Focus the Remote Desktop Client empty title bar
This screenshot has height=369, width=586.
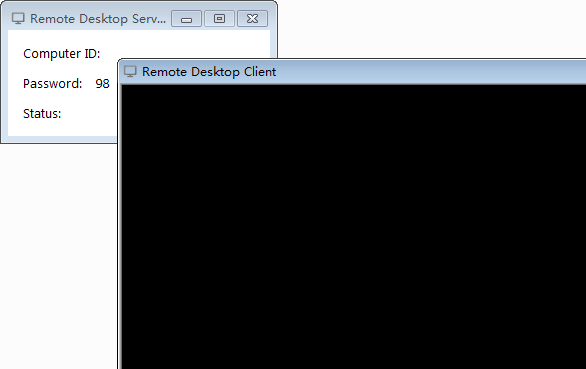click(430, 71)
